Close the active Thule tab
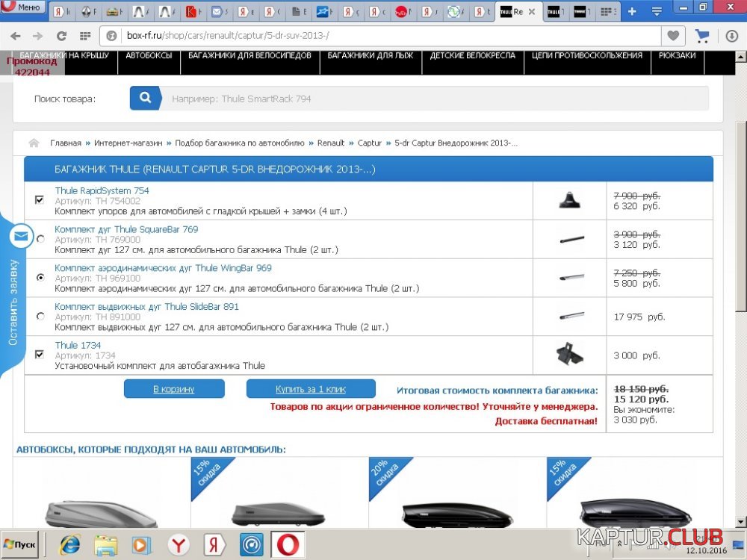The height and width of the screenshot is (560, 747). [532, 12]
